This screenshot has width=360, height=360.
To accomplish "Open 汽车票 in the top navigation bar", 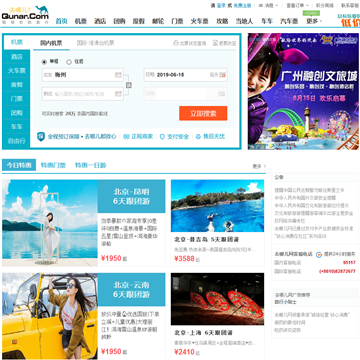I will tap(289, 21).
